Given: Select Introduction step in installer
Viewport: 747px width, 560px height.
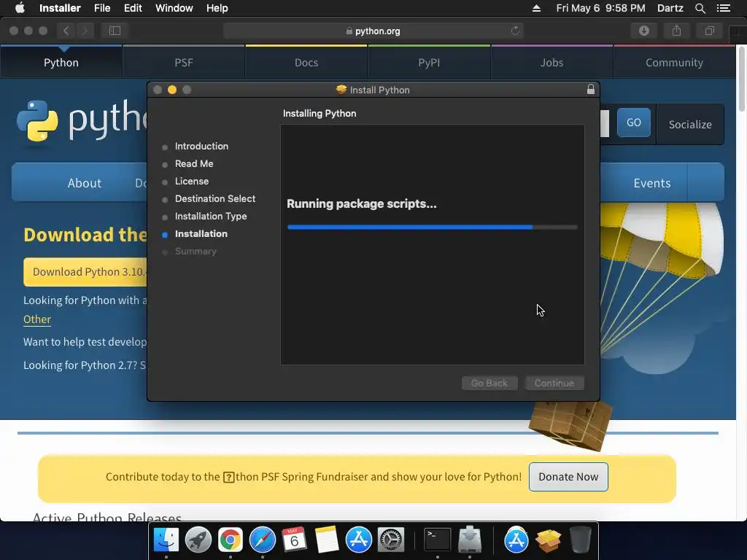Looking at the screenshot, I should [x=201, y=146].
